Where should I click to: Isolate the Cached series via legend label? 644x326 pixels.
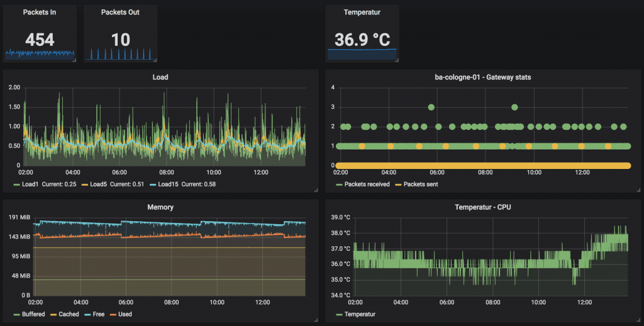point(69,314)
